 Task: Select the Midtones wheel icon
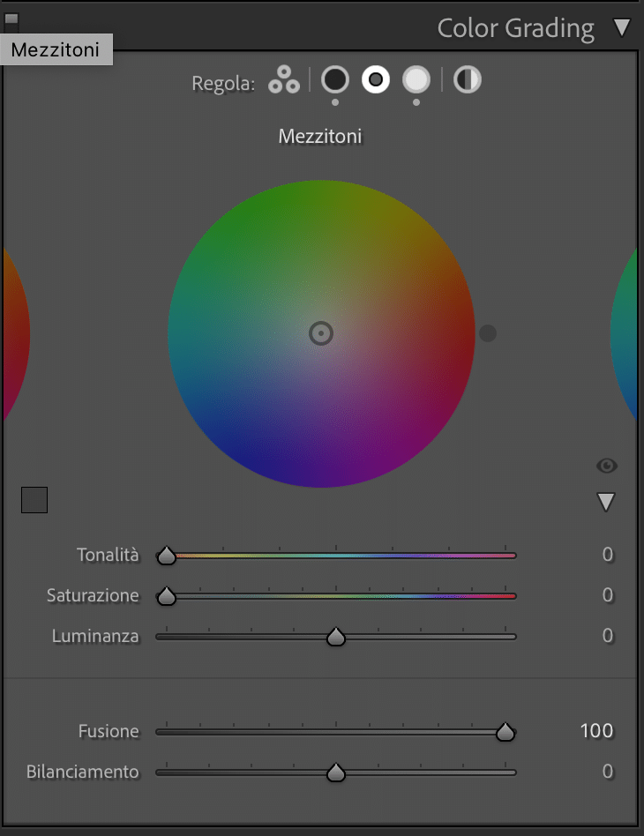[x=376, y=80]
